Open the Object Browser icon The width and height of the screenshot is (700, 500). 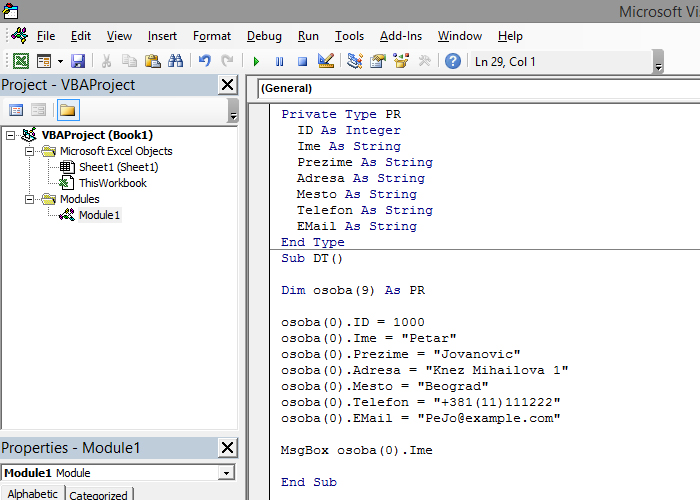tap(401, 62)
